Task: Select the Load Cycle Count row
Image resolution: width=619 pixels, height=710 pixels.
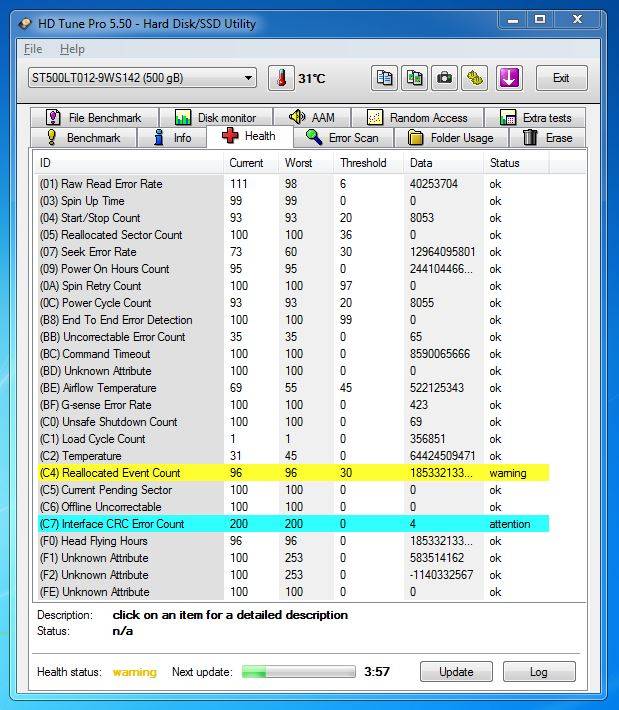Action: pyautogui.click(x=293, y=439)
